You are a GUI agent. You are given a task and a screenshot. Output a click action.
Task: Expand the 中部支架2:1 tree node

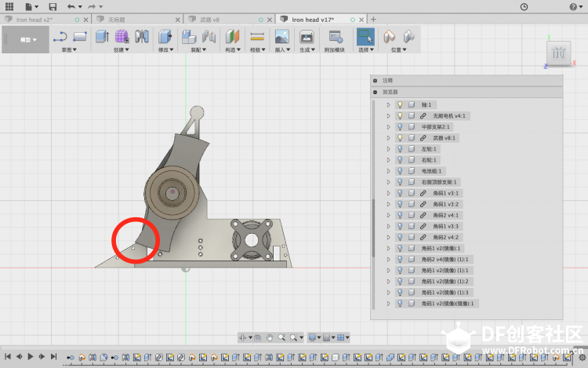point(389,127)
